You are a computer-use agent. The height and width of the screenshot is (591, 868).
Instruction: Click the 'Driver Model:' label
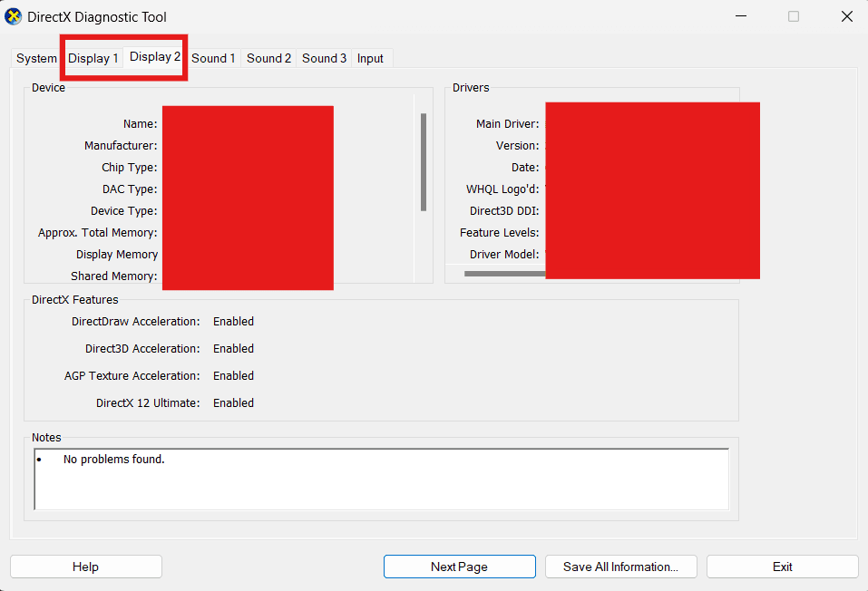[x=504, y=254]
